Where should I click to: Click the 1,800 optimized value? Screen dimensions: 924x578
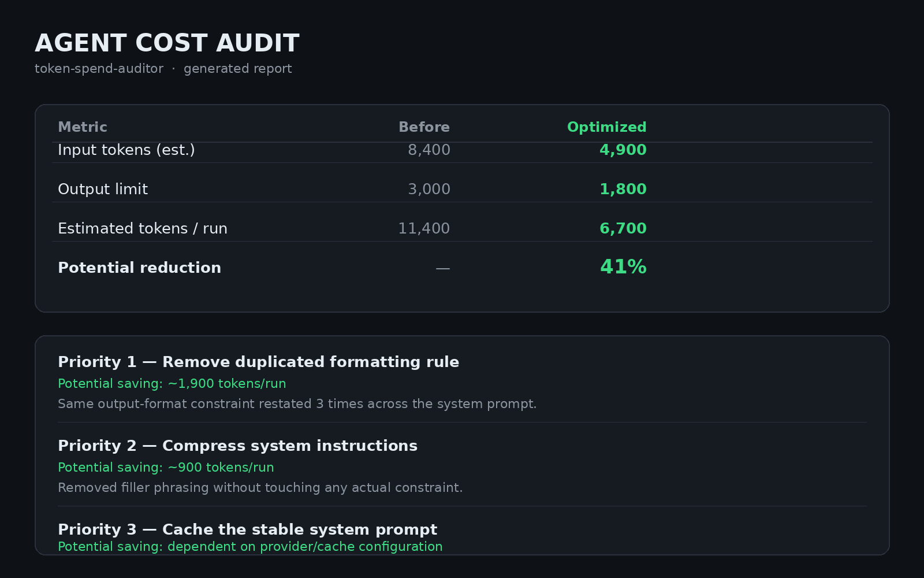(623, 190)
